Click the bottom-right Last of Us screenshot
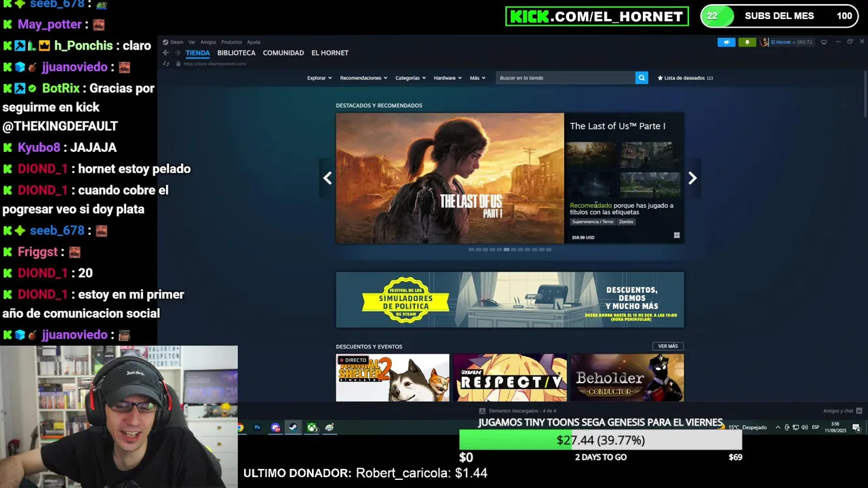Viewport: 868px width, 488px height. coord(650,185)
